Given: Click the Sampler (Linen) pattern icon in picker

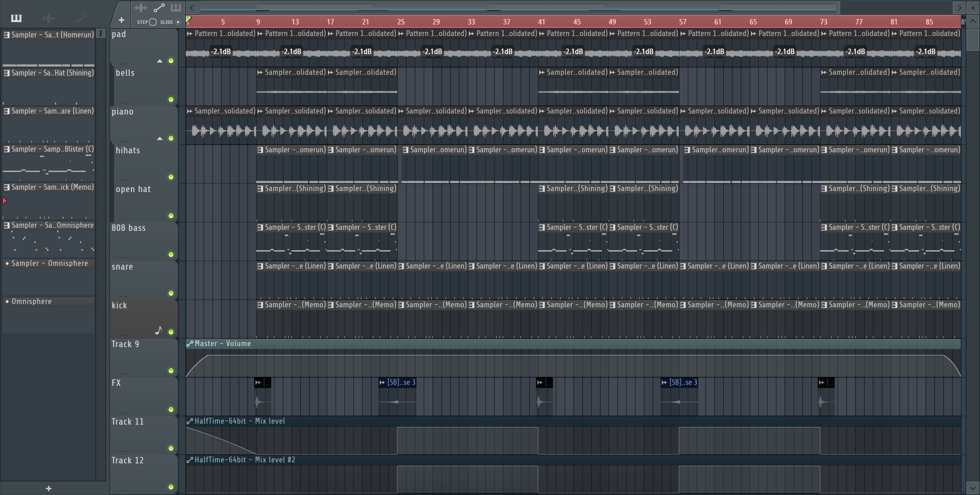Looking at the screenshot, I should pyautogui.click(x=6, y=111).
